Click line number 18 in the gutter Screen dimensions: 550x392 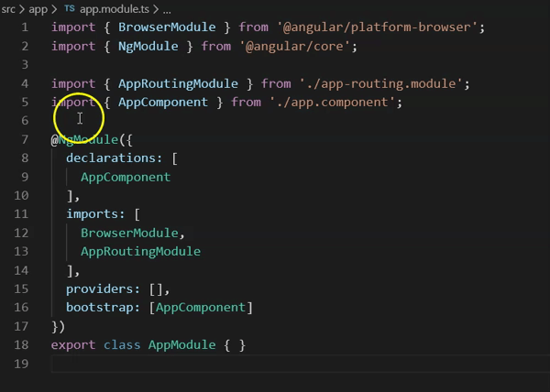click(x=21, y=345)
